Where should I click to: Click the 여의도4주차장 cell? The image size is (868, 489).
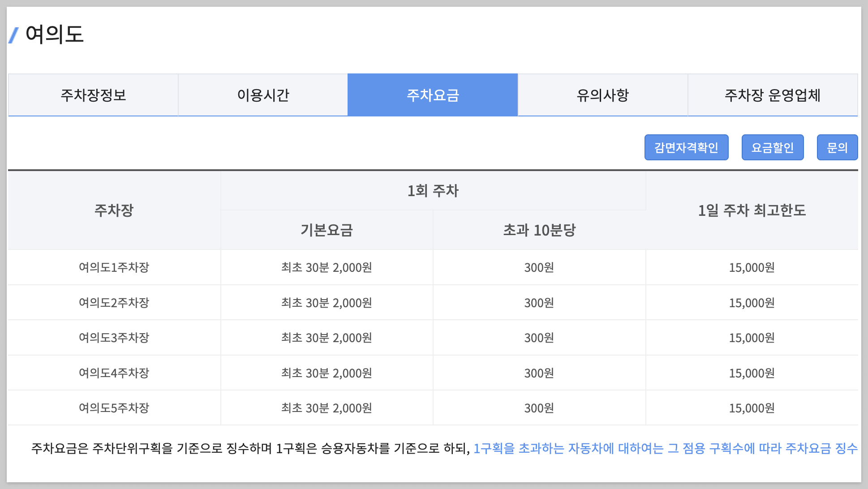click(114, 373)
